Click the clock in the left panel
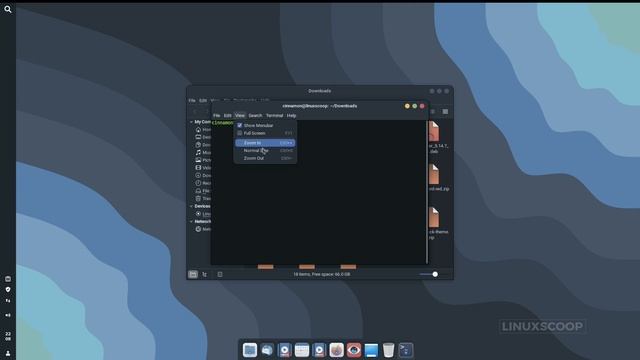640x360 pixels. [8, 336]
